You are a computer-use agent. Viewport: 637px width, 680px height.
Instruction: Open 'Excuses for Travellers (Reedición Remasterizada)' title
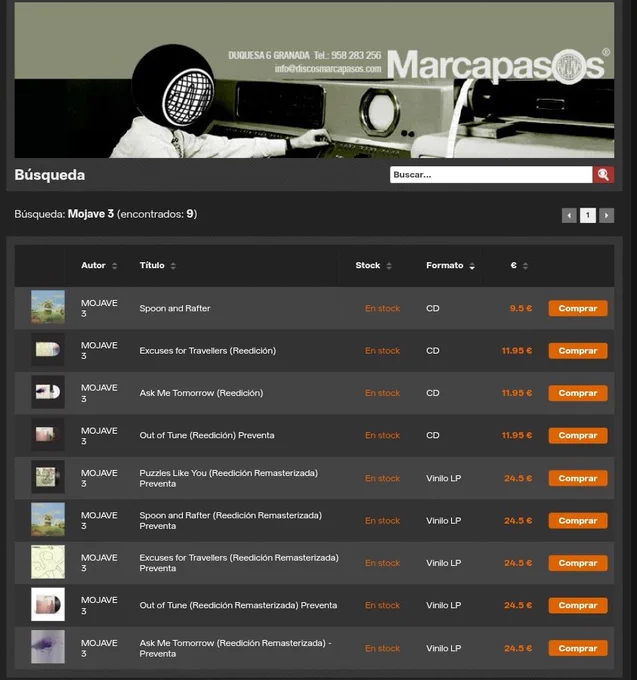pyautogui.click(x=239, y=563)
